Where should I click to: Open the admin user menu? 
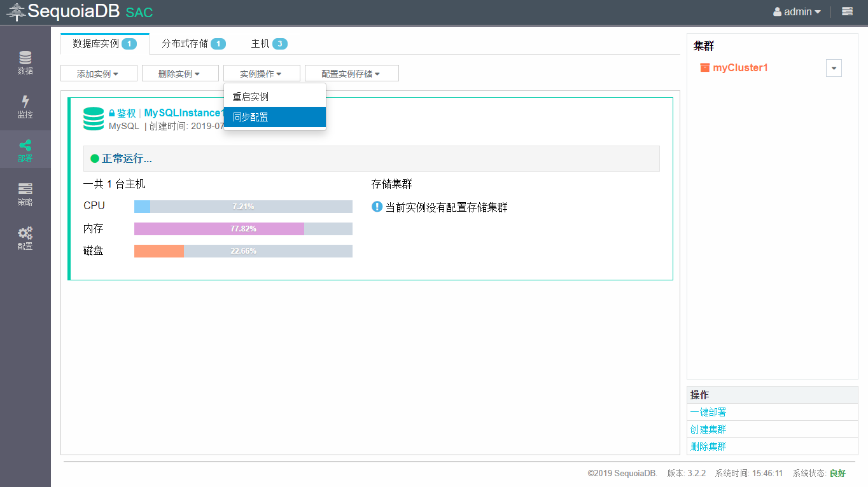coord(797,11)
